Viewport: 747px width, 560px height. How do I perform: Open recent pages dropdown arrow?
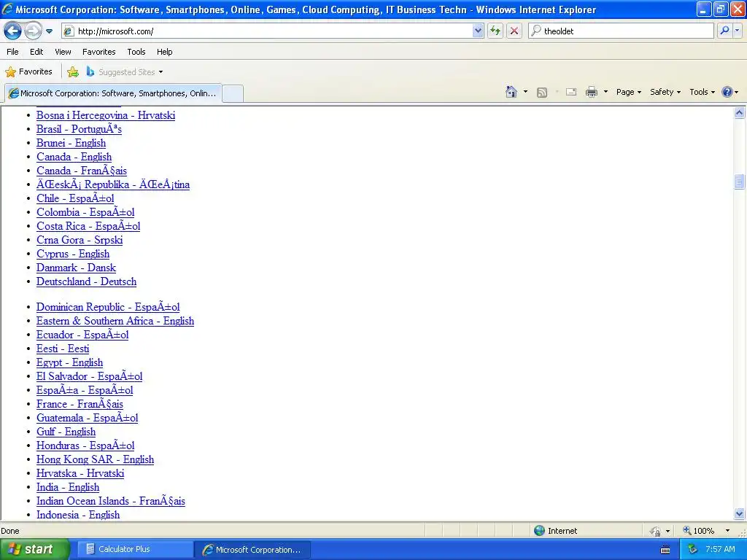click(49, 31)
